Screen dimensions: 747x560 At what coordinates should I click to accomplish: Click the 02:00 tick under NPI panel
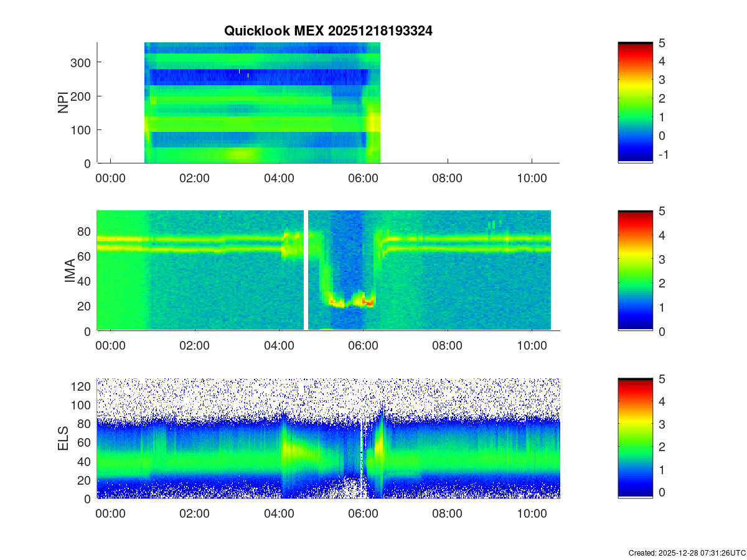[x=195, y=179]
